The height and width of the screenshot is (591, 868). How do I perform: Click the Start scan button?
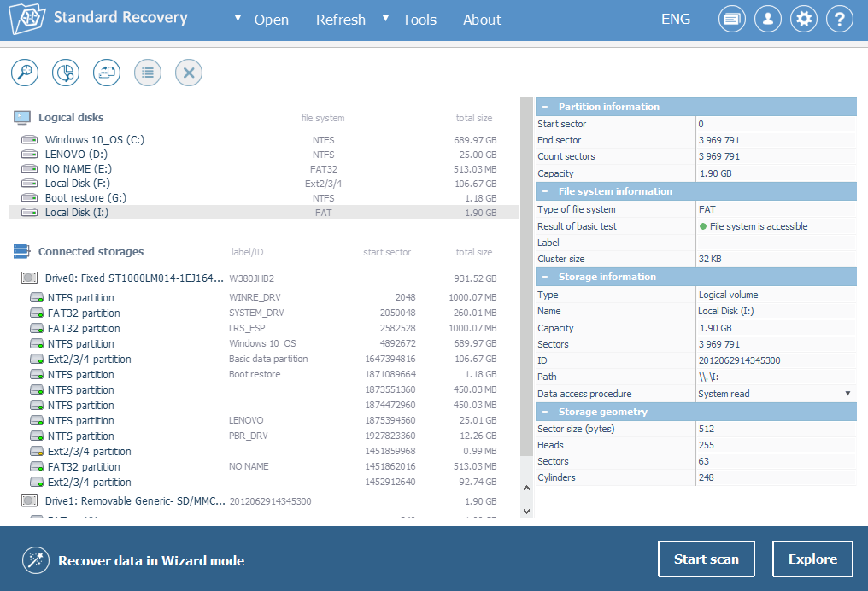(x=706, y=559)
